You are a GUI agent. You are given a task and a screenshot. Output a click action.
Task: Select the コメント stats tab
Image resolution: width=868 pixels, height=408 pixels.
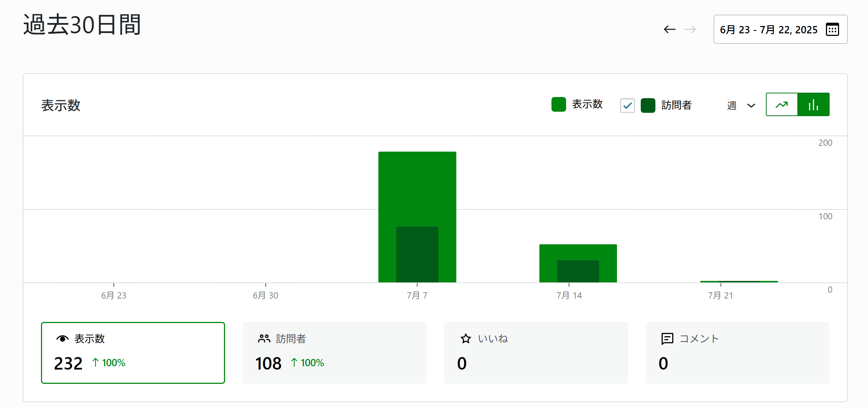pyautogui.click(x=737, y=353)
